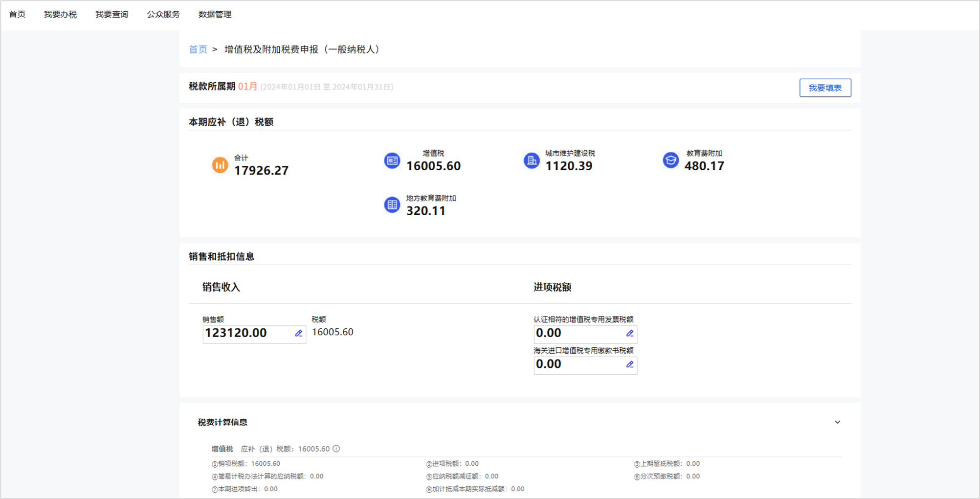Open the 我要办税 menu

[60, 15]
